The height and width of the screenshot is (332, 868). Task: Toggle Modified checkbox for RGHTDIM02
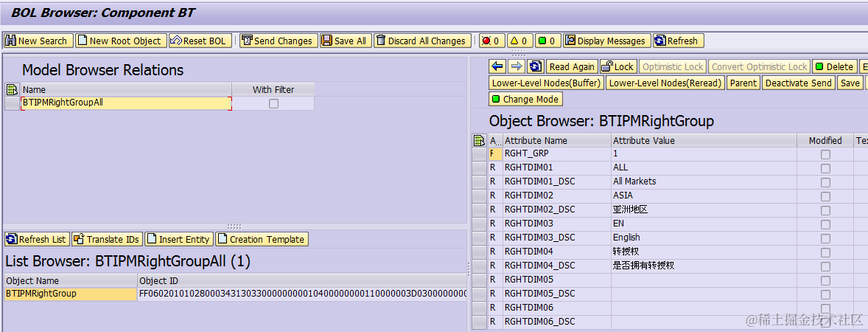point(825,197)
